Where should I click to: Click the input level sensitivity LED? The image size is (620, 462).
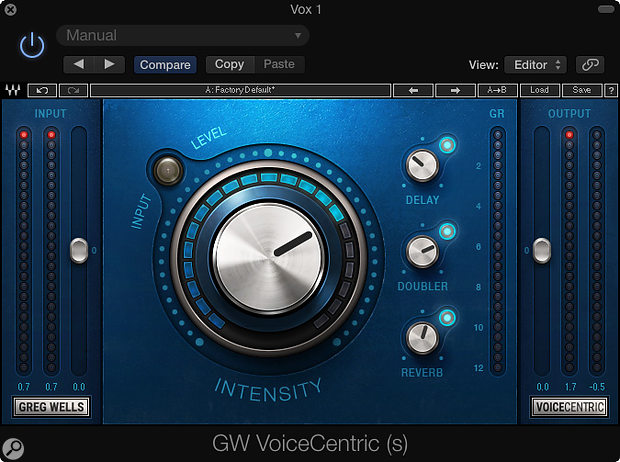(168, 171)
